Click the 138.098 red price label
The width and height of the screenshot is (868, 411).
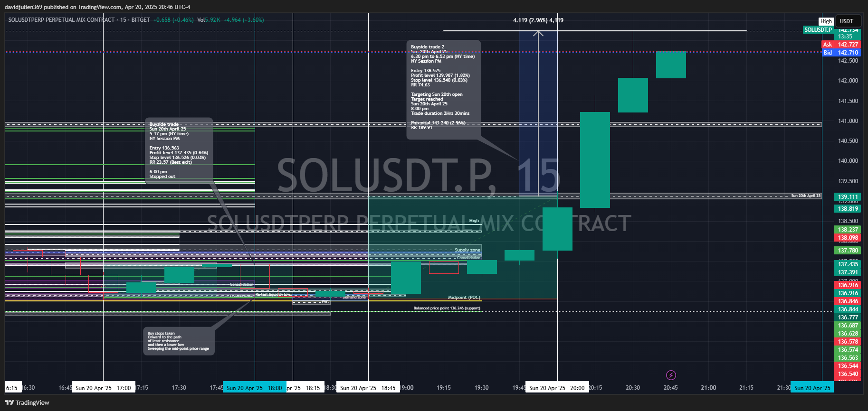point(848,238)
